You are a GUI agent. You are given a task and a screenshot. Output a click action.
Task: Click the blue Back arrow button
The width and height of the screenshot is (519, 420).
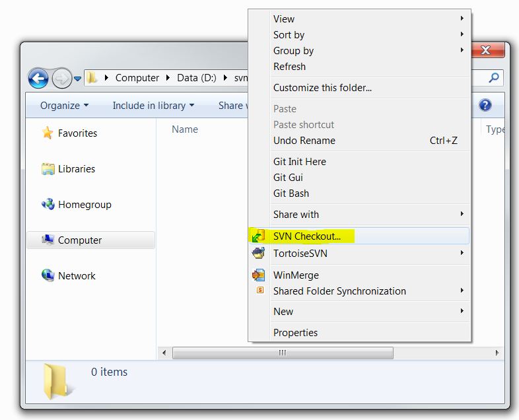(x=38, y=79)
